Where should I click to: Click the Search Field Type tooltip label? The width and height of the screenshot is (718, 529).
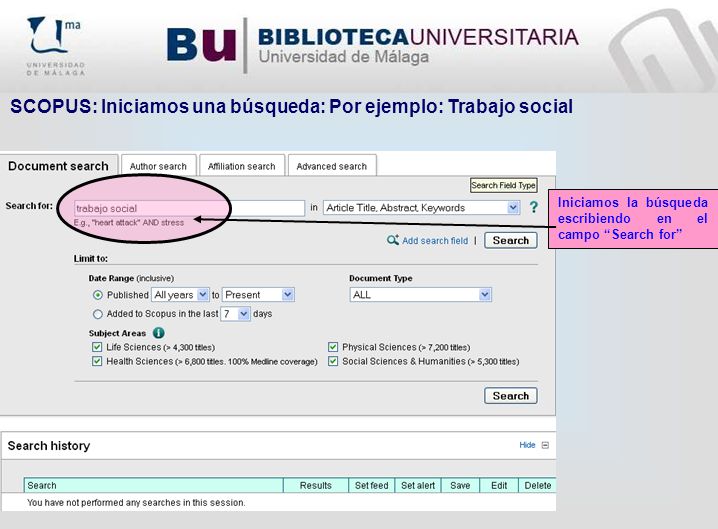click(x=503, y=185)
